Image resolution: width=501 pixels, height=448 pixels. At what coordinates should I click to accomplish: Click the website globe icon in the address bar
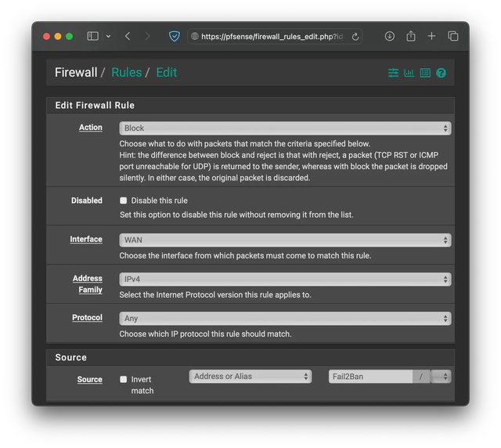pos(195,37)
